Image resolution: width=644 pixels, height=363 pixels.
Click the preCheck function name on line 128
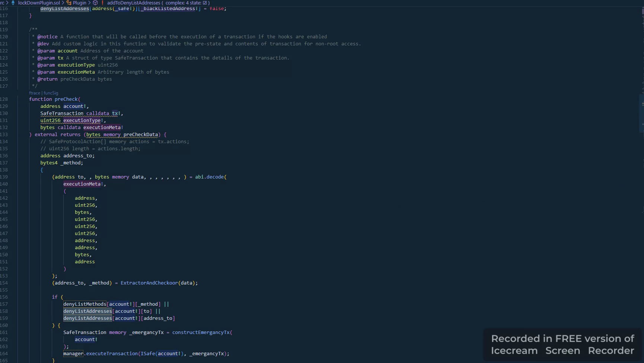coord(66,99)
